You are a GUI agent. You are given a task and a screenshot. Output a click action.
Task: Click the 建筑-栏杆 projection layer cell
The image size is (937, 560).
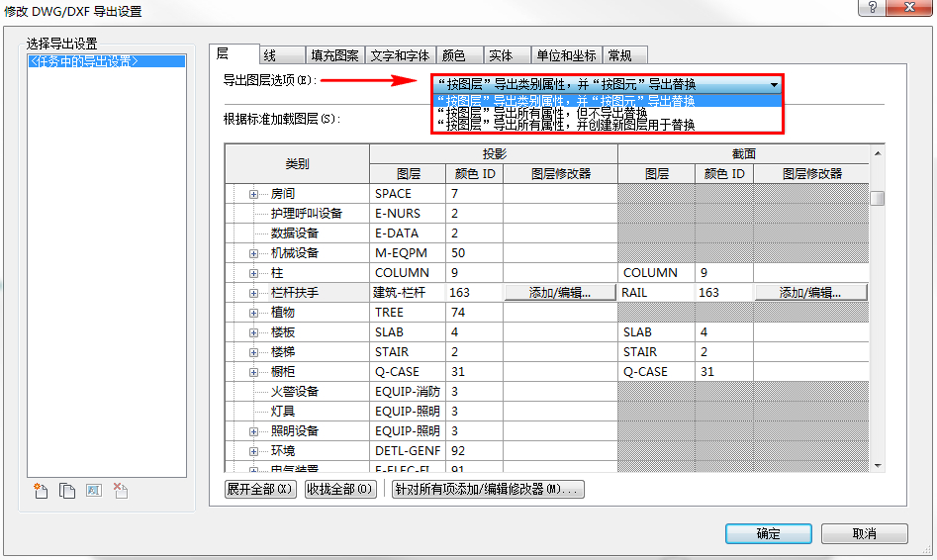click(x=408, y=292)
